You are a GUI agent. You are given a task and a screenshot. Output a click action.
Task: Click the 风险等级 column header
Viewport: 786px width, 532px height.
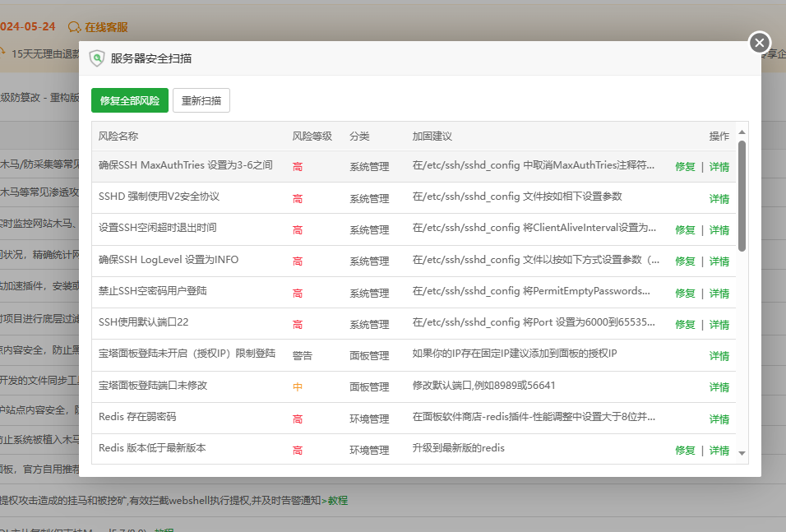[x=312, y=136]
